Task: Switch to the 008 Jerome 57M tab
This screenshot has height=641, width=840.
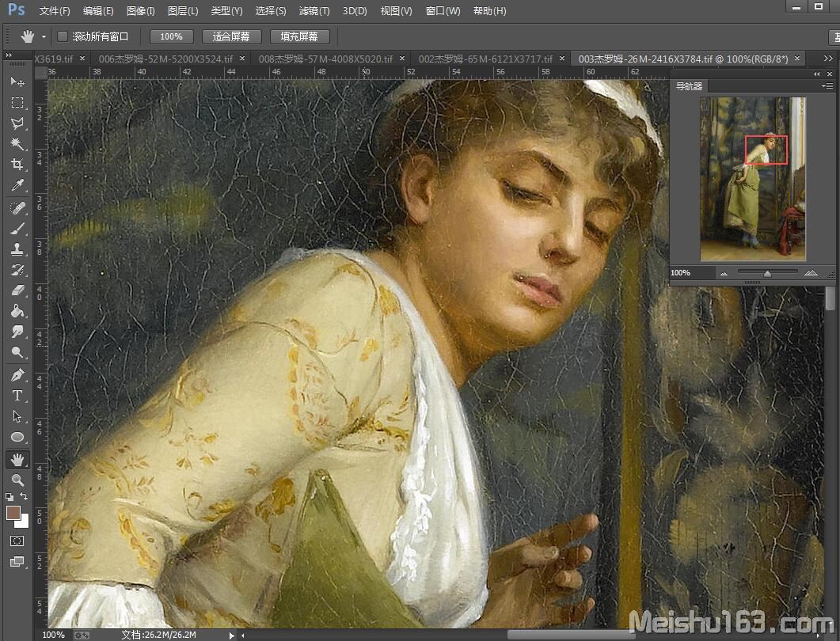Action: [325, 59]
